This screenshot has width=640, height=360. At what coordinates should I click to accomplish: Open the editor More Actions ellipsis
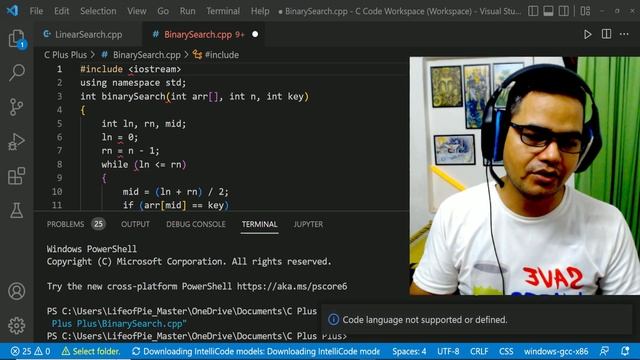[x=624, y=34]
